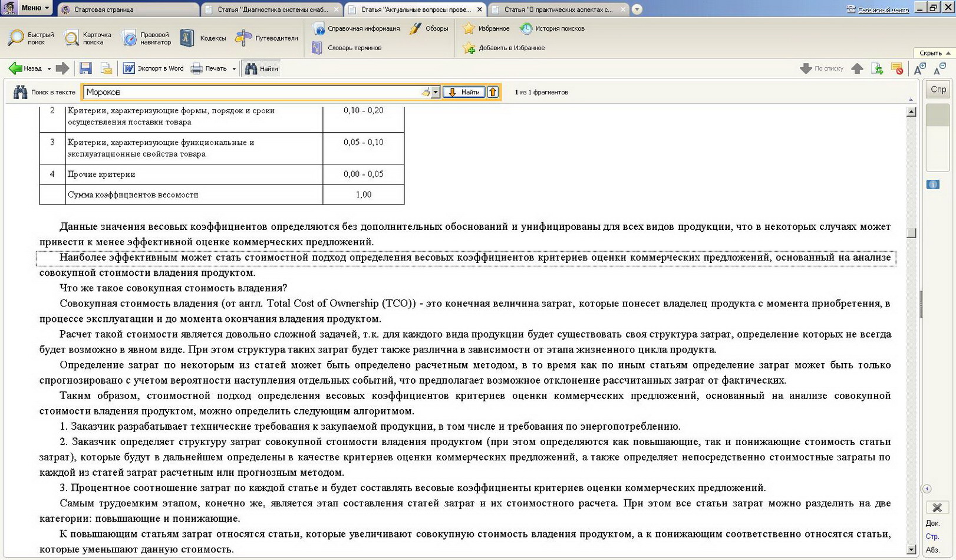The height and width of the screenshot is (560, 956).
Task: Open the Печать dropdown arrow
Action: tap(234, 69)
